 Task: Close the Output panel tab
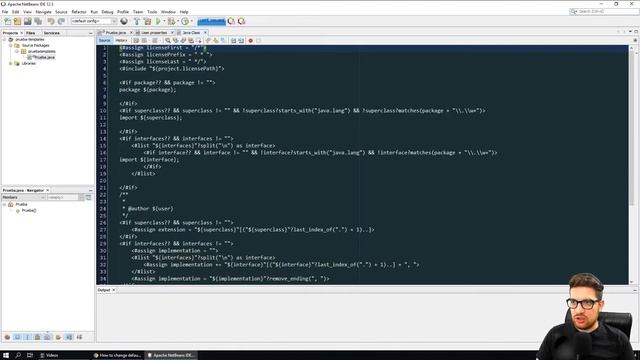(x=113, y=290)
